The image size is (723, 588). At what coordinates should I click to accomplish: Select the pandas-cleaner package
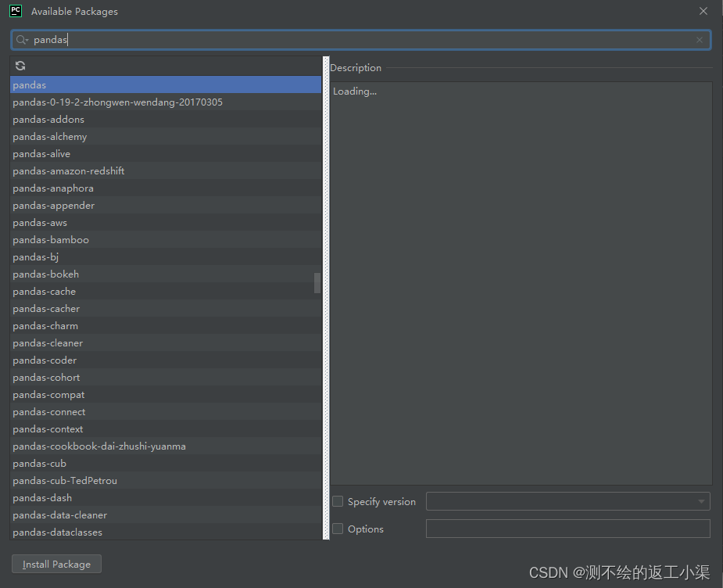(166, 343)
